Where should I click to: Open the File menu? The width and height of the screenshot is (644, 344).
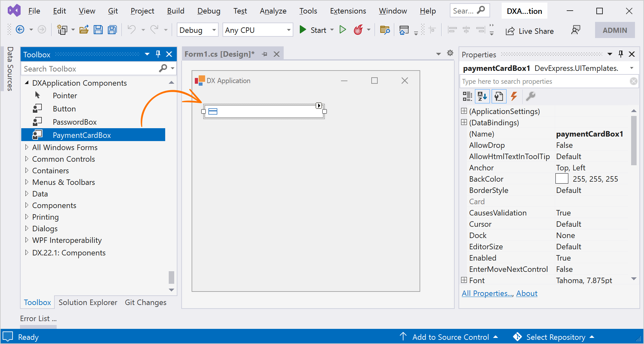point(34,11)
